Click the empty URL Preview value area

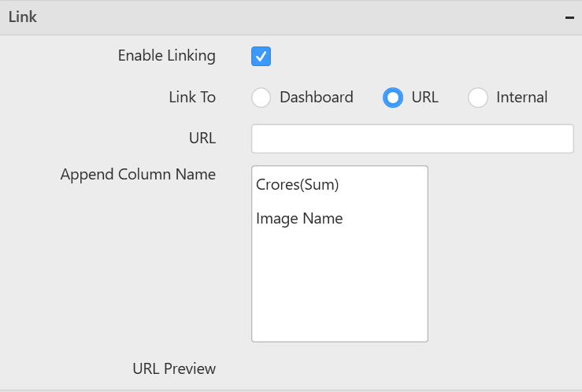(394, 368)
